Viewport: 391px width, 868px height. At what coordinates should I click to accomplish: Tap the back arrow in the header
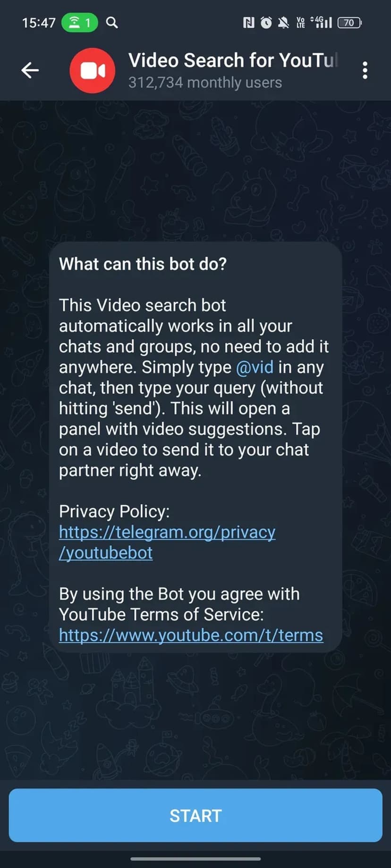30,70
